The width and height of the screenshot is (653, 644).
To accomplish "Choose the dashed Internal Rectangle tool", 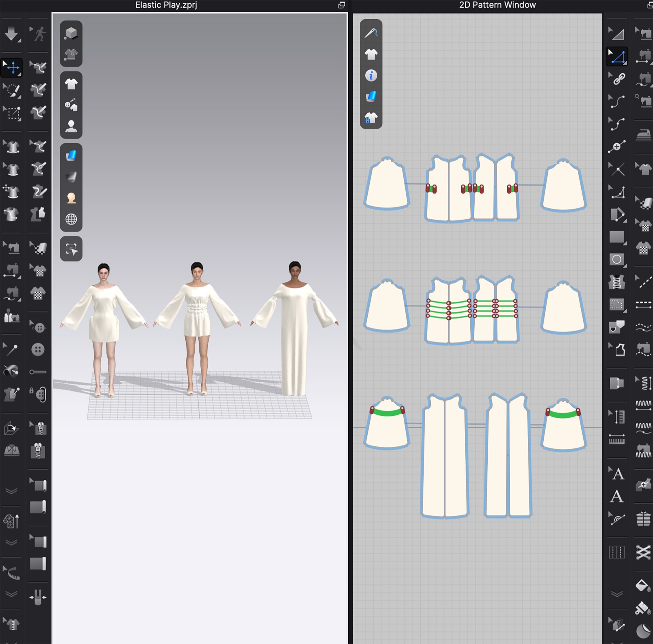I will (617, 305).
